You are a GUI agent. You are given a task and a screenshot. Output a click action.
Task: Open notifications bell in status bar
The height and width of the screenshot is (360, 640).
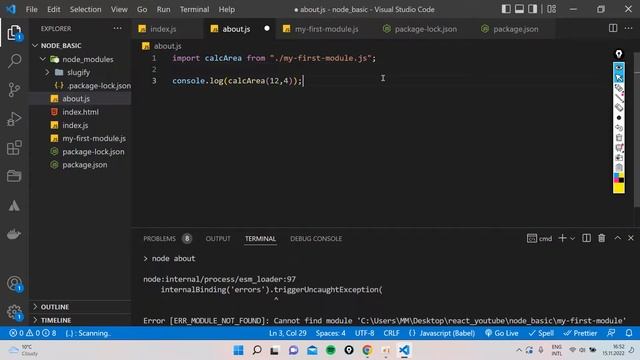[x=629, y=333]
